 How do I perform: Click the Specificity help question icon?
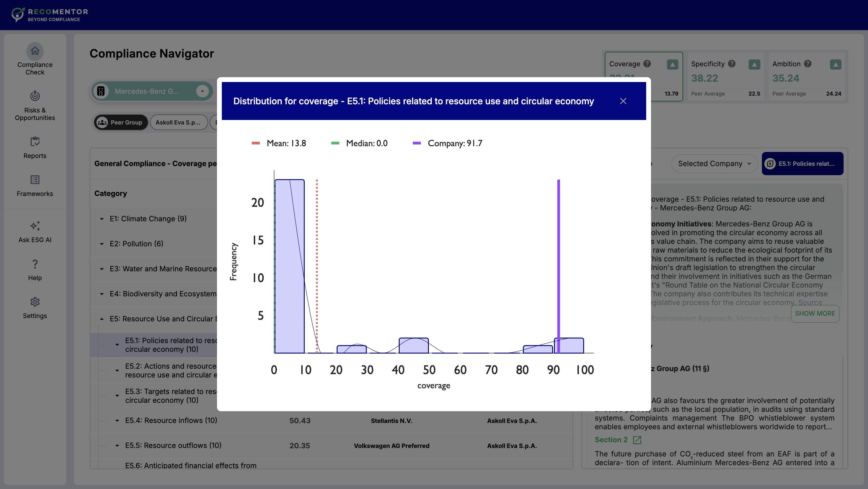point(731,64)
